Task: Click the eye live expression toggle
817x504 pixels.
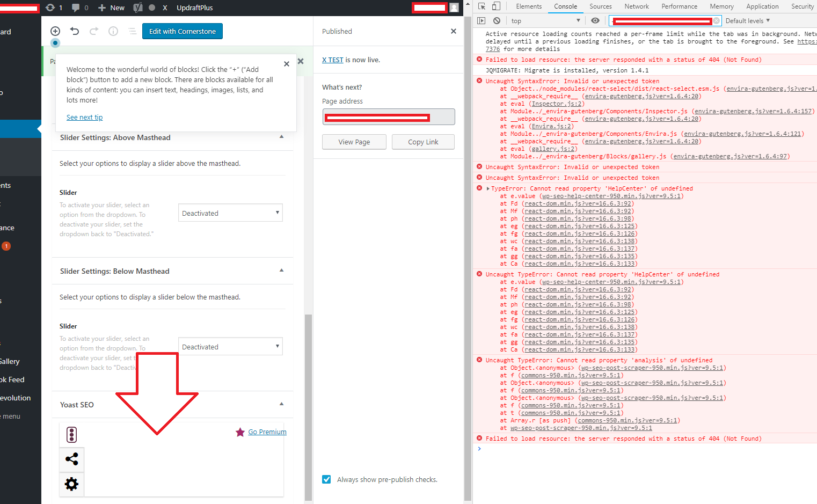Action: [x=595, y=20]
